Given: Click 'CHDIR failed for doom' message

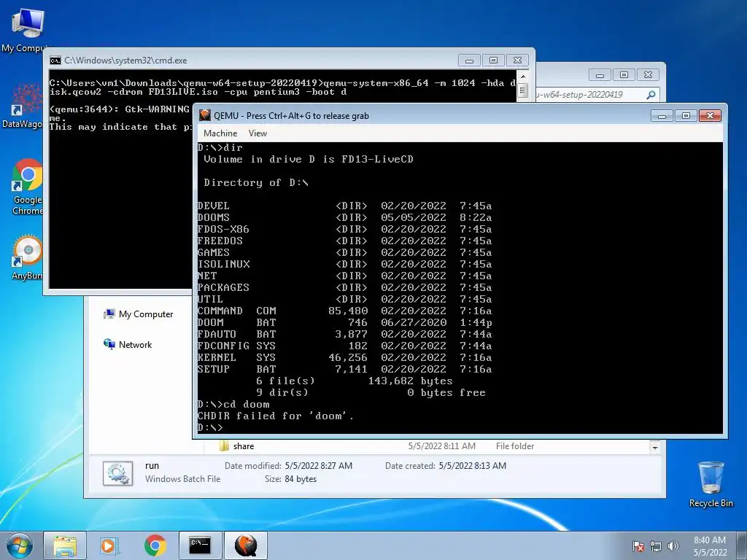Looking at the screenshot, I should click(x=276, y=416).
